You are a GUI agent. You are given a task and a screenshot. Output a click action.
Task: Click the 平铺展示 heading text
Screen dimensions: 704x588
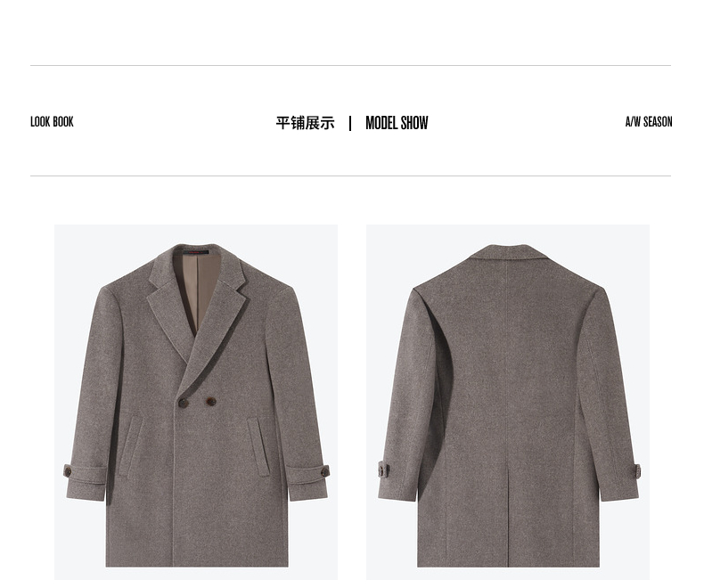[x=305, y=123]
